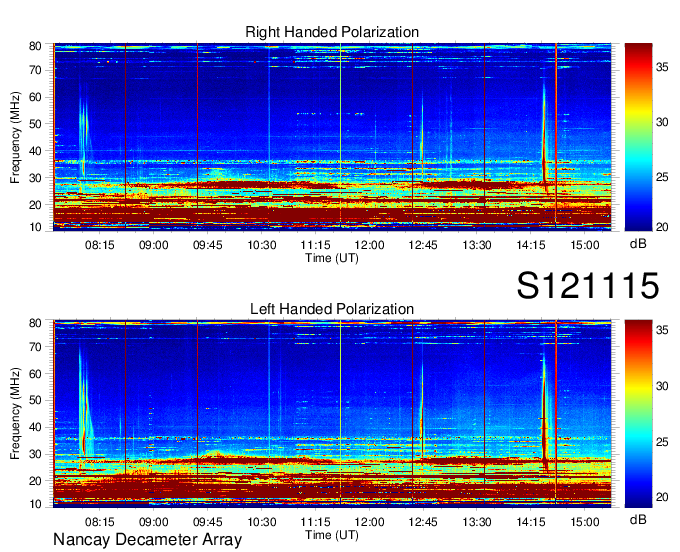The height and width of the screenshot is (552, 680).
Task: Click the Right Handed plot's 60 MHz frequency tick
Action: 35,97
